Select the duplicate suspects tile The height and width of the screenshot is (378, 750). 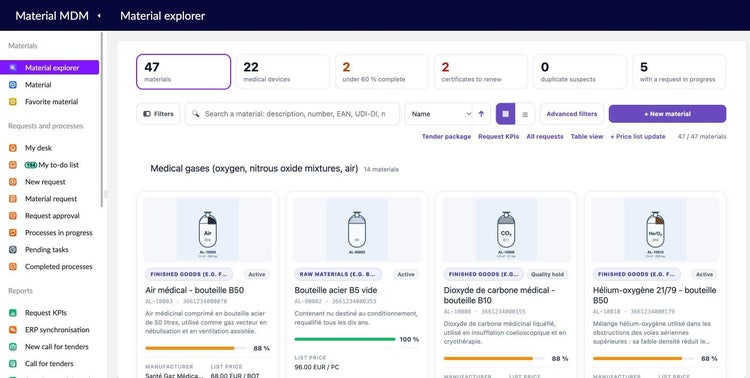click(x=580, y=72)
